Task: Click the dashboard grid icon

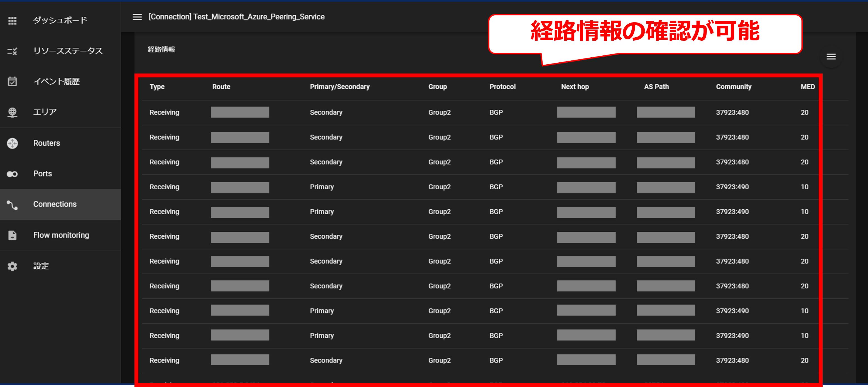Action: pos(13,21)
